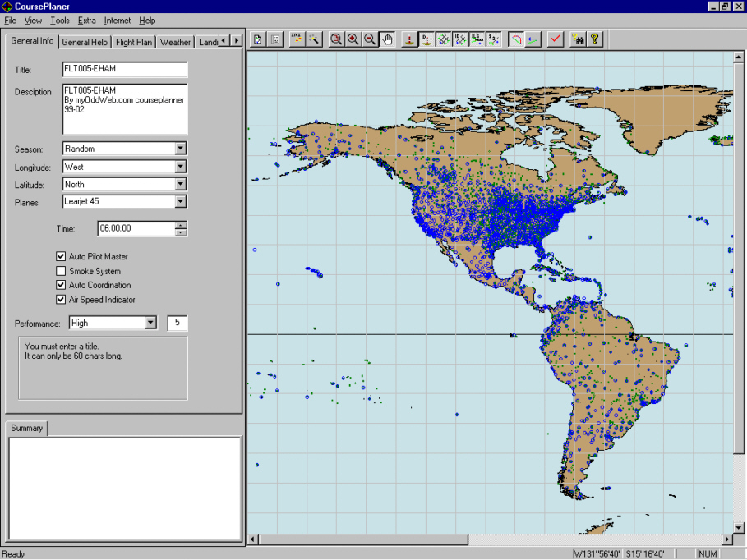
Task: Open the Planes dropdown showing Learjet 45
Action: pyautogui.click(x=180, y=201)
